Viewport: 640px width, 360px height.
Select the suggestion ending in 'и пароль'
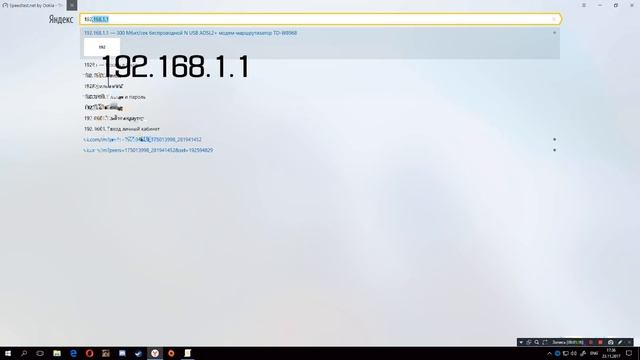coord(115,97)
